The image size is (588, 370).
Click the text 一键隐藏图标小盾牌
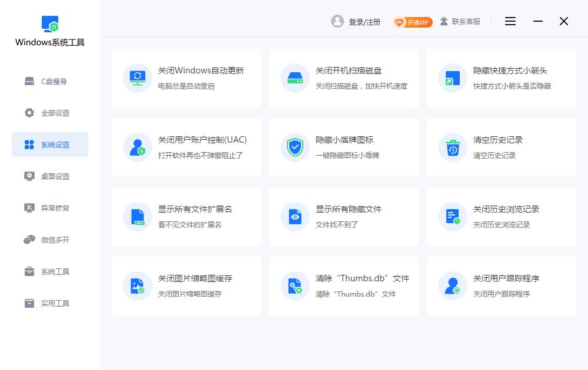(x=348, y=156)
